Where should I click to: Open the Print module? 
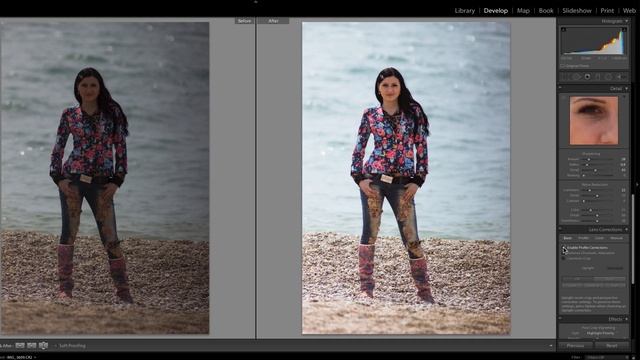tap(607, 11)
